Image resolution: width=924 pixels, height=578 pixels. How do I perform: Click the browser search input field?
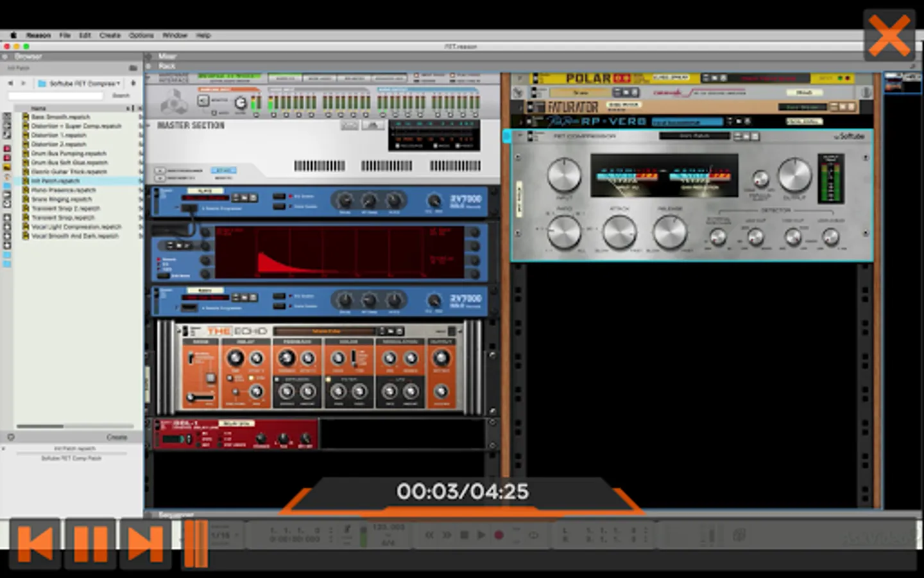(x=55, y=96)
